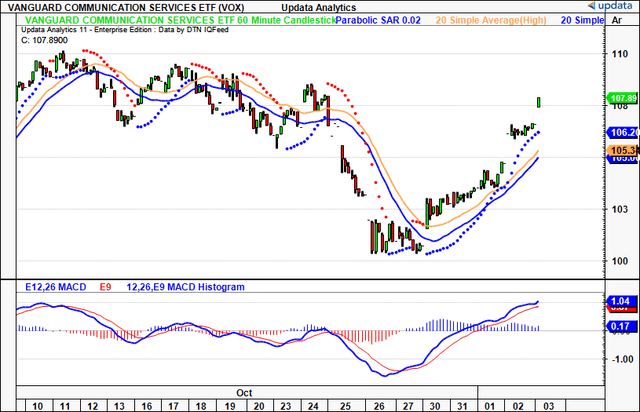
Task: Click the -1.00 level on MACD axis
Action: pos(620,358)
